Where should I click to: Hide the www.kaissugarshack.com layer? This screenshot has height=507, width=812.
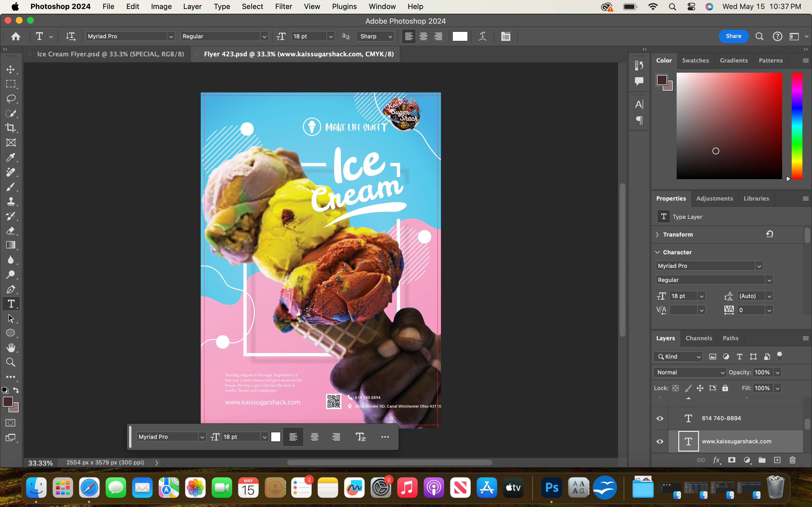660,441
